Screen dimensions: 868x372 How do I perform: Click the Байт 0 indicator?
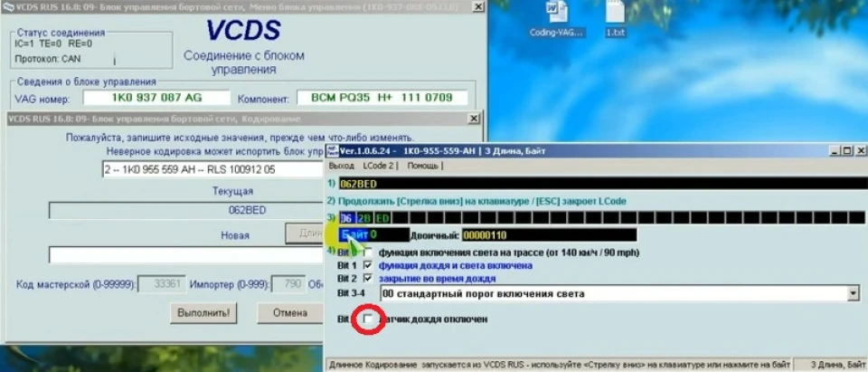click(373, 235)
